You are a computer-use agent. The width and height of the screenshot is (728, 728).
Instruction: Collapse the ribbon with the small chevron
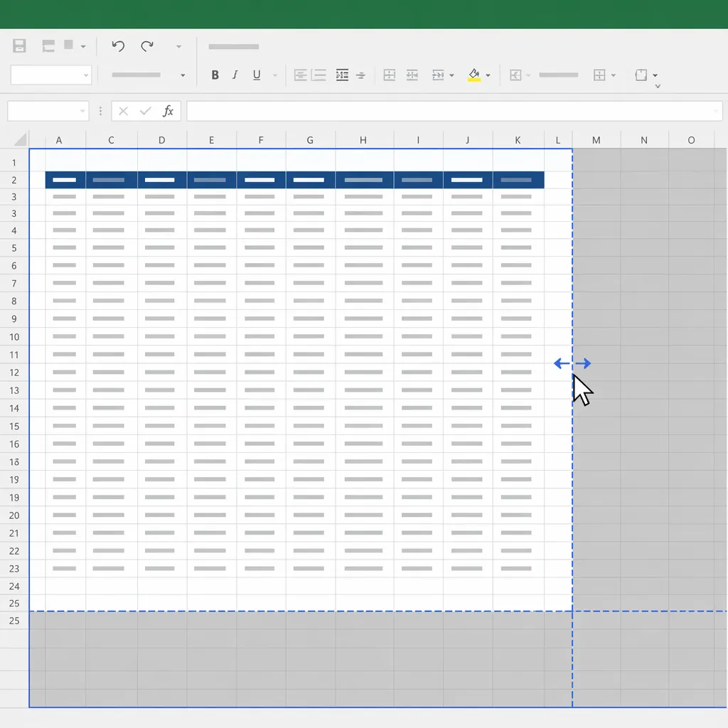[x=658, y=86]
